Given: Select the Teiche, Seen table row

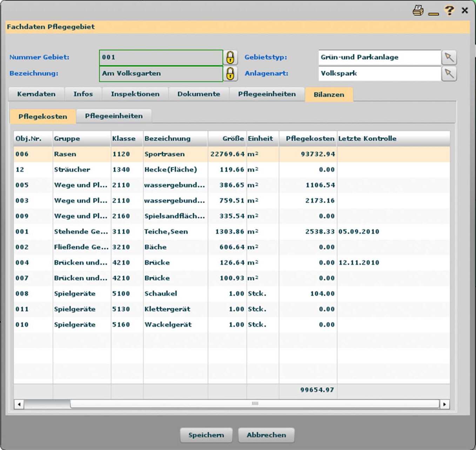Looking at the screenshot, I should [x=166, y=231].
